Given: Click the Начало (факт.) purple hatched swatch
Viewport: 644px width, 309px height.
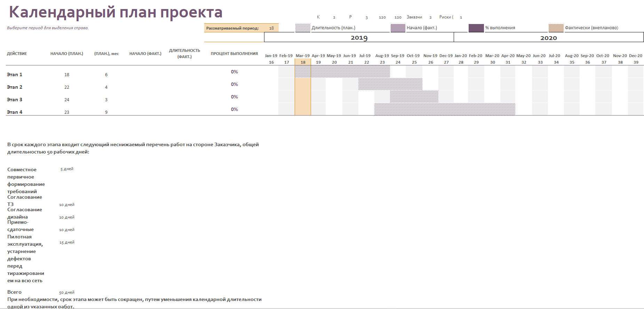Looking at the screenshot, I should coord(398,28).
